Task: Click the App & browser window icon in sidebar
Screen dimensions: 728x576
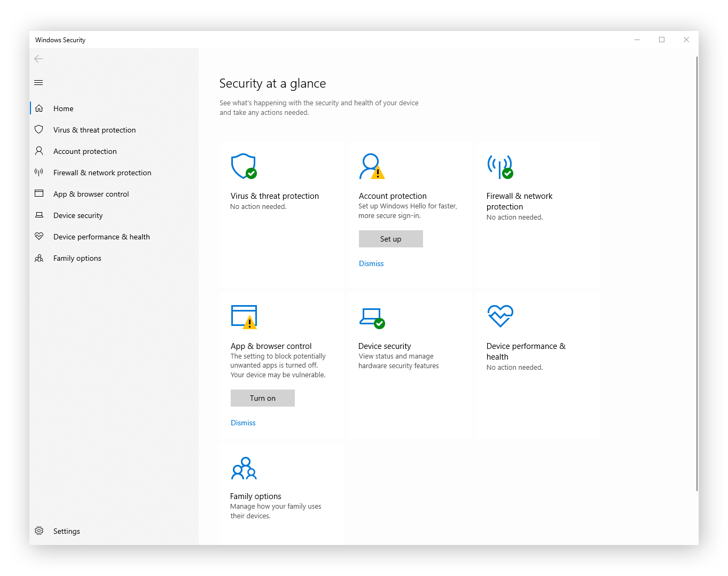Action: click(x=39, y=193)
